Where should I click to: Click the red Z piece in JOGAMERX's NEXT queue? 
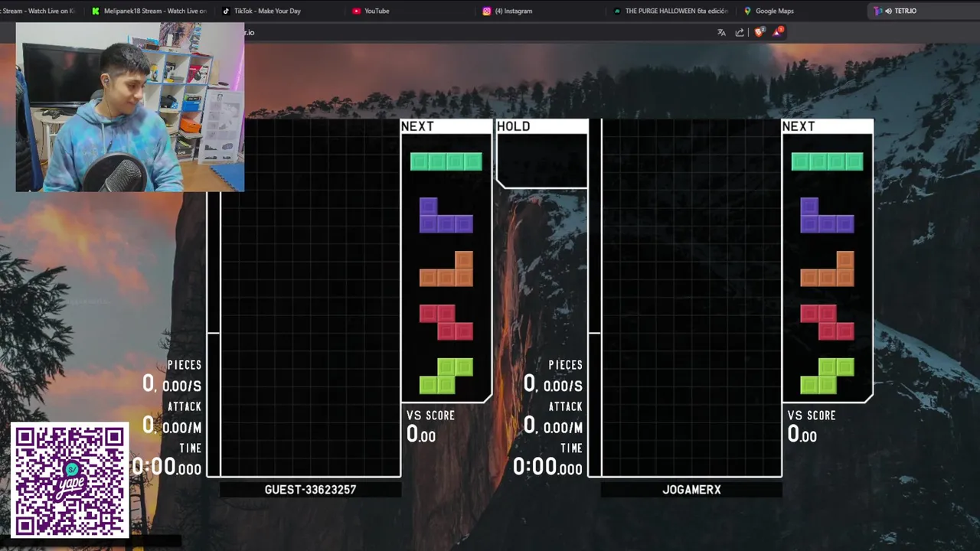click(828, 322)
